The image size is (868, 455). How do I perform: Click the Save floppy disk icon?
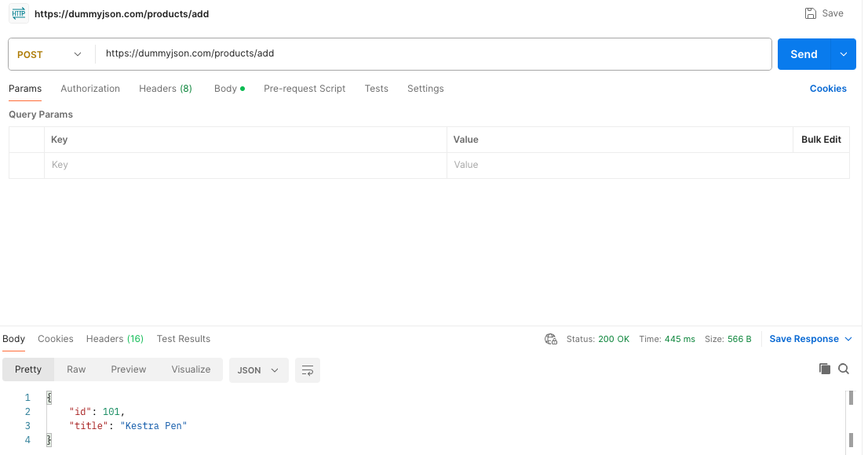click(x=811, y=13)
